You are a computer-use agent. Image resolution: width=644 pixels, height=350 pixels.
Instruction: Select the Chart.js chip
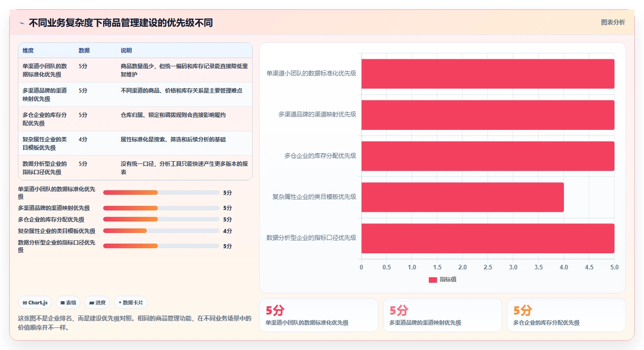click(x=35, y=303)
